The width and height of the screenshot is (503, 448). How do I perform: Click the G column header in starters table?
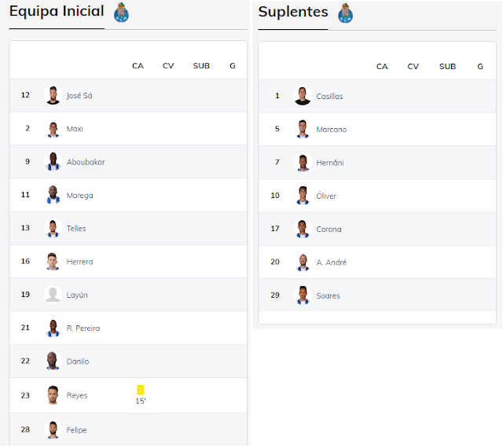[x=233, y=66]
